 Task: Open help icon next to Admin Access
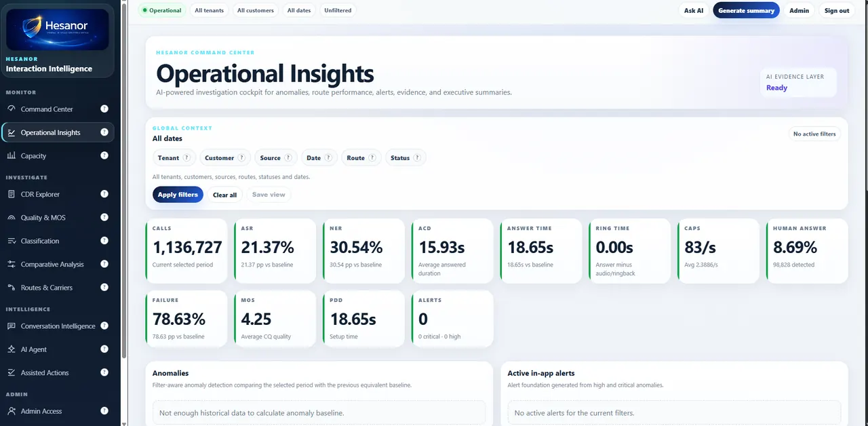click(x=104, y=410)
